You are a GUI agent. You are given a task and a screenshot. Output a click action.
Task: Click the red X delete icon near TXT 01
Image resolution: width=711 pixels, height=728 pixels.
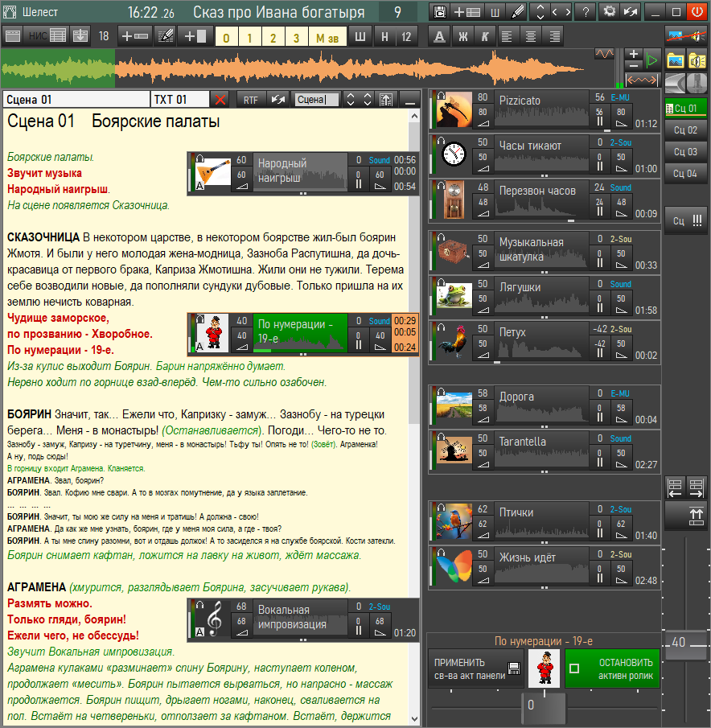click(x=220, y=100)
